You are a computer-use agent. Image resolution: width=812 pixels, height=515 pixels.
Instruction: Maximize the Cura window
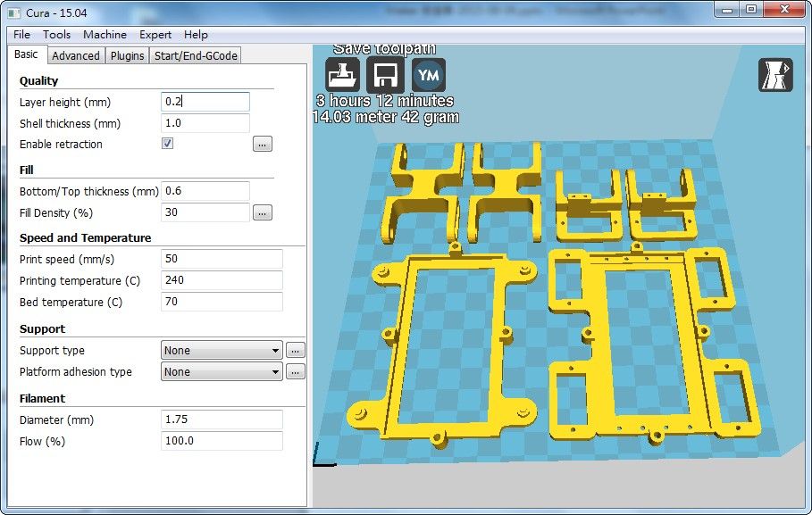pyautogui.click(x=751, y=9)
